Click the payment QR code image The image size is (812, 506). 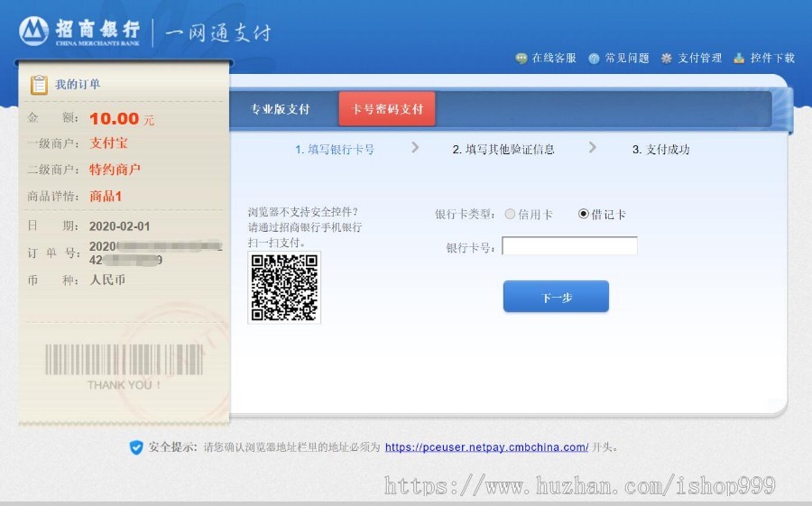[x=284, y=288]
